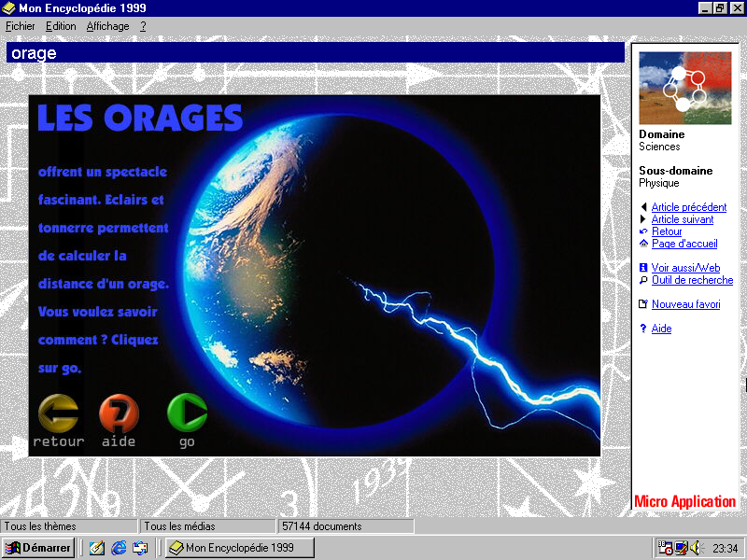
Task: Follow the Retour link in sidebar
Action: point(667,231)
